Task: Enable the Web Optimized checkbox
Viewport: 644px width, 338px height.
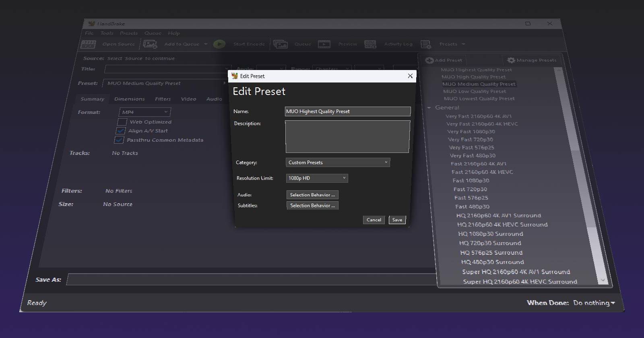Action: (x=122, y=122)
